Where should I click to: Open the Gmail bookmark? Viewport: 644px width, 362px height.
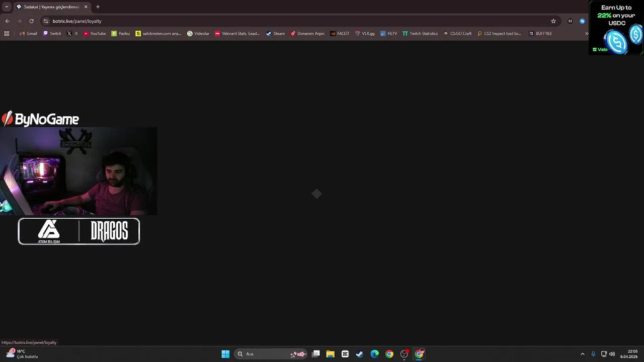28,34
